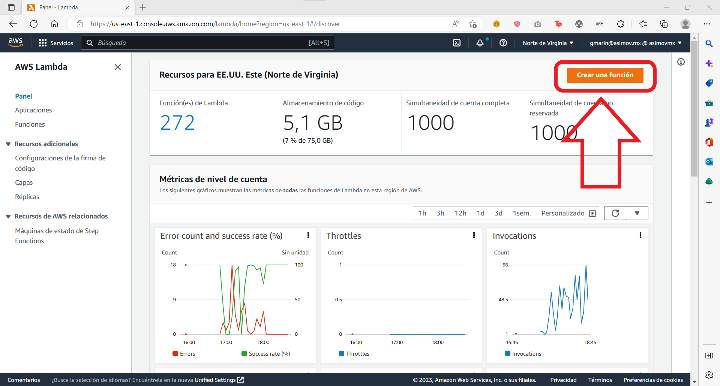The width and height of the screenshot is (720, 386).
Task: Open Edge sidebar Outlook icon
Action: click(x=709, y=162)
